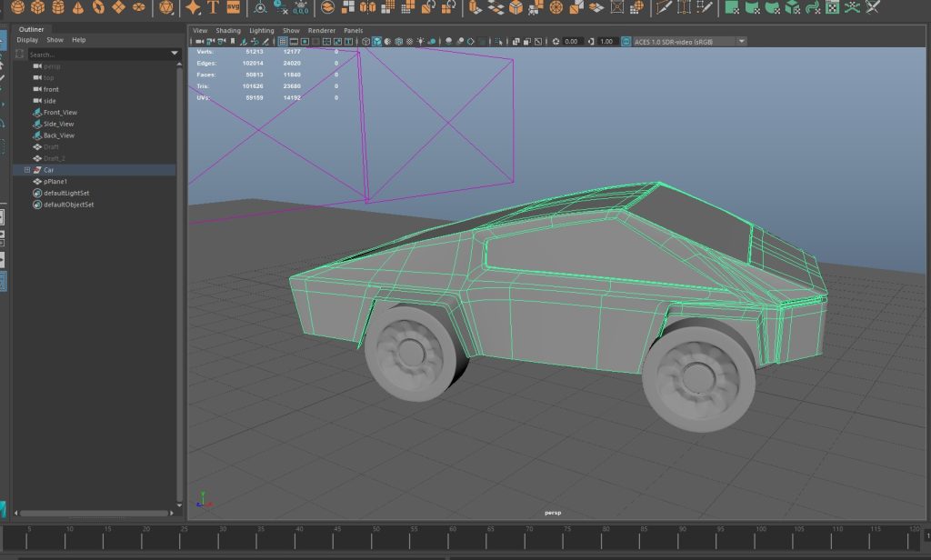Click the Super Shape star icon
The height and width of the screenshot is (560, 931).
(x=193, y=7)
